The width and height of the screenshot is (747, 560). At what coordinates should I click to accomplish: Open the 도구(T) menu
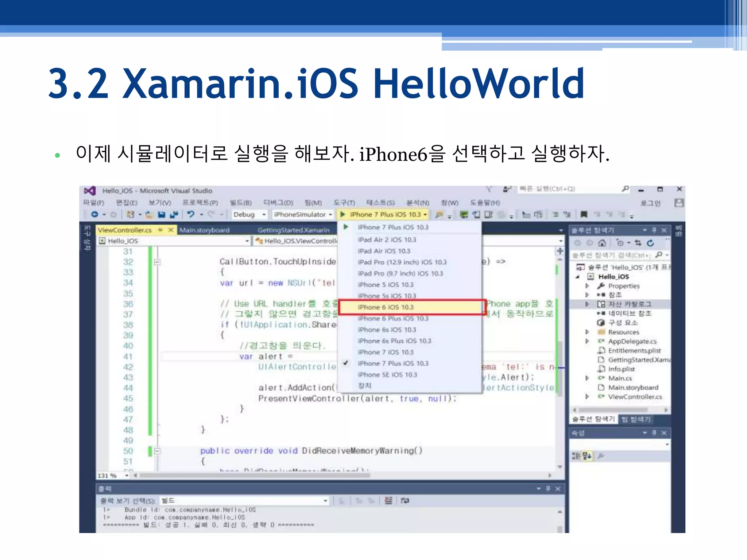[x=344, y=203]
